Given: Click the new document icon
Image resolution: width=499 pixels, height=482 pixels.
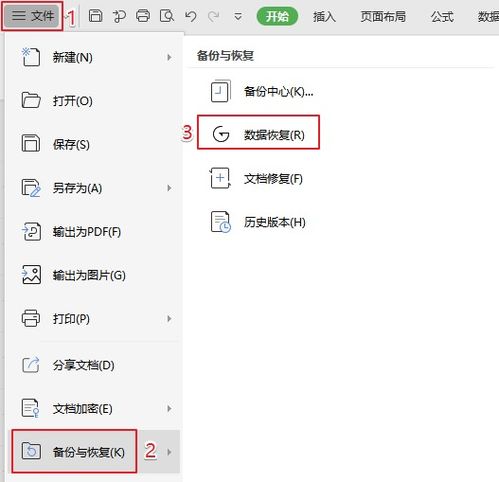Looking at the screenshot, I should 31,57.
